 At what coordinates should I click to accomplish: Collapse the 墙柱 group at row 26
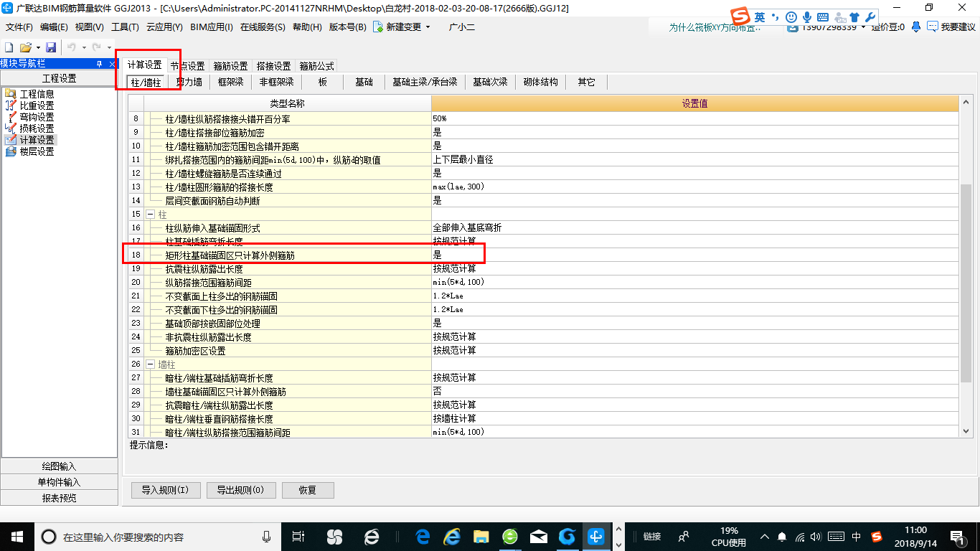(x=151, y=364)
